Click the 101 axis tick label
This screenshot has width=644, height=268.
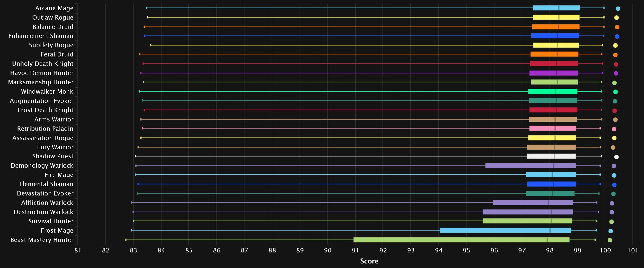633,250
